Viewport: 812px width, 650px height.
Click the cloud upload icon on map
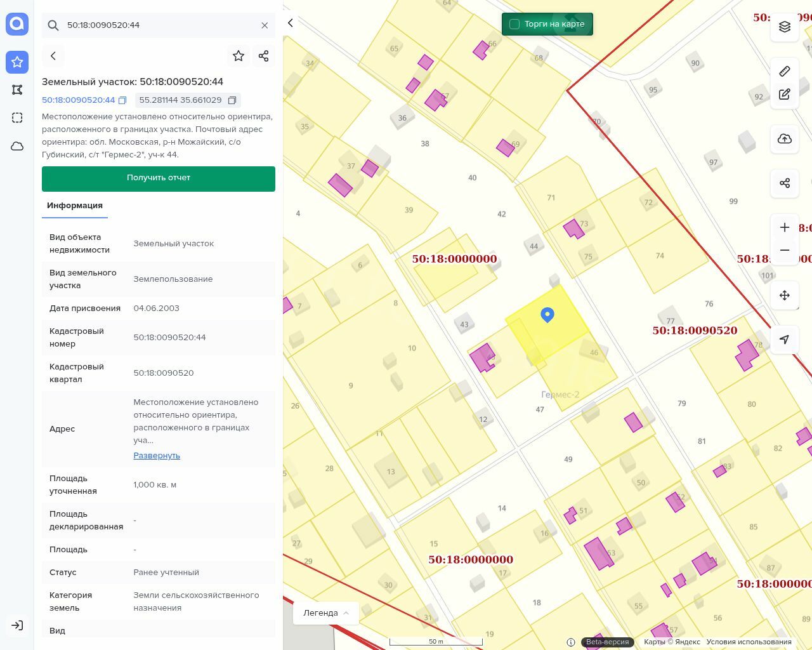(x=785, y=139)
